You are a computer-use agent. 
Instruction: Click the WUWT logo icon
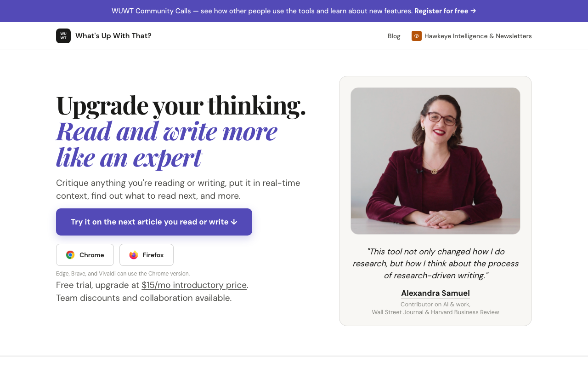[x=63, y=36]
